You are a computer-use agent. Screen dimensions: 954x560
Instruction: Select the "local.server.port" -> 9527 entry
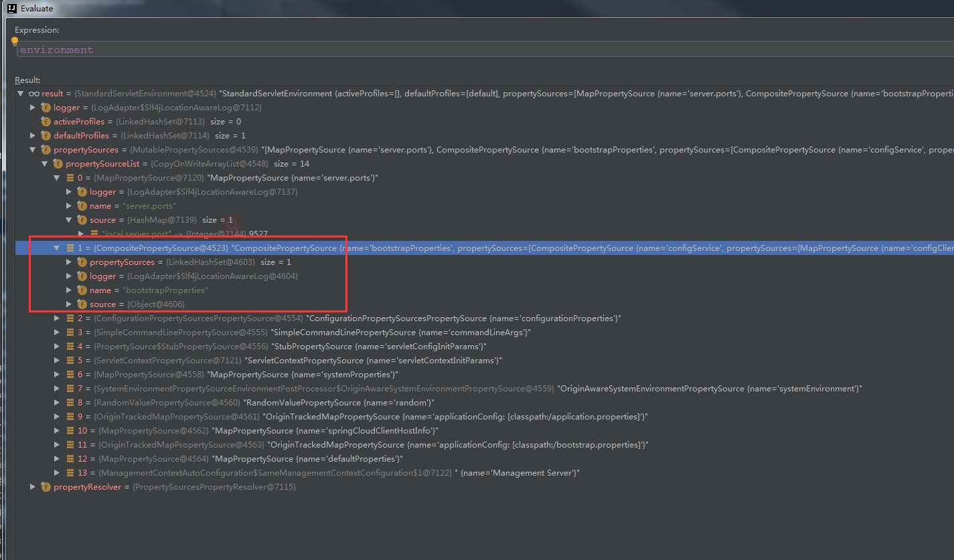(184, 234)
